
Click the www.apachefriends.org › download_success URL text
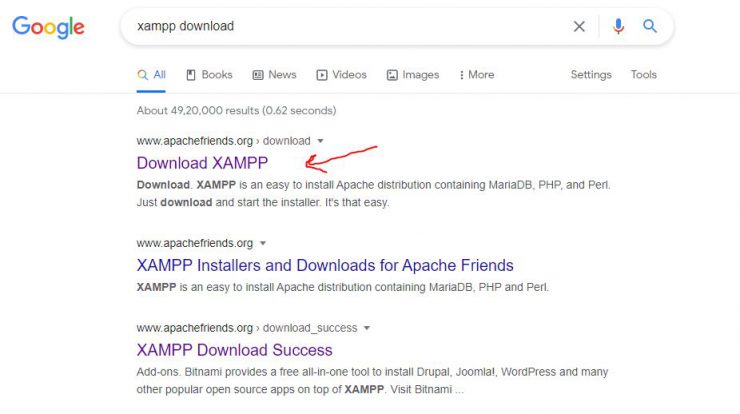coord(247,328)
